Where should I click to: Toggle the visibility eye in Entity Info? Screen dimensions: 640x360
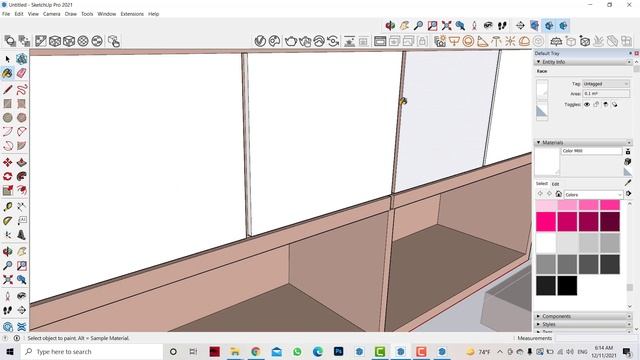pos(587,104)
